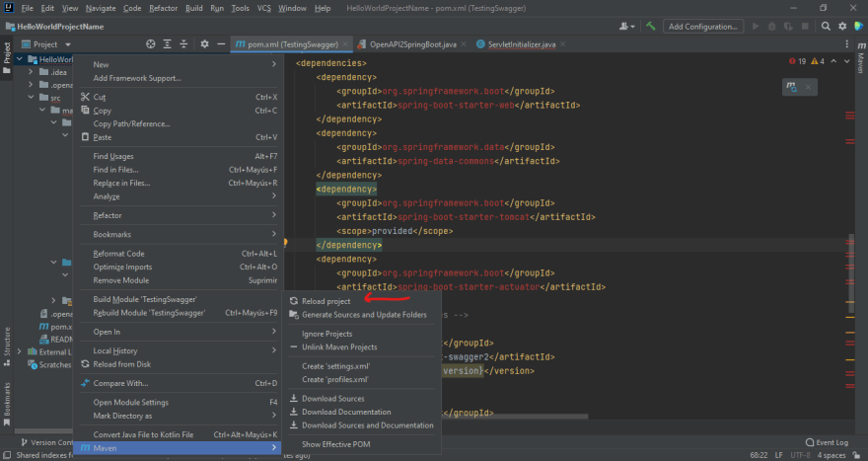Click the Version Control tool button
The image size is (868, 461).
point(46,442)
